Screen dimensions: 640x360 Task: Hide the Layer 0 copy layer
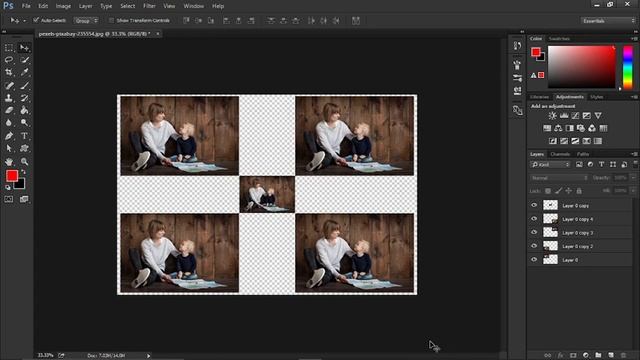pyautogui.click(x=534, y=205)
